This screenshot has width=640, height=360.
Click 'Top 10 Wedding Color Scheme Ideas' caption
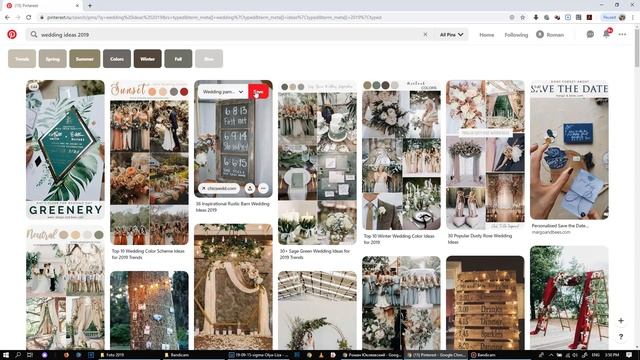click(148, 254)
